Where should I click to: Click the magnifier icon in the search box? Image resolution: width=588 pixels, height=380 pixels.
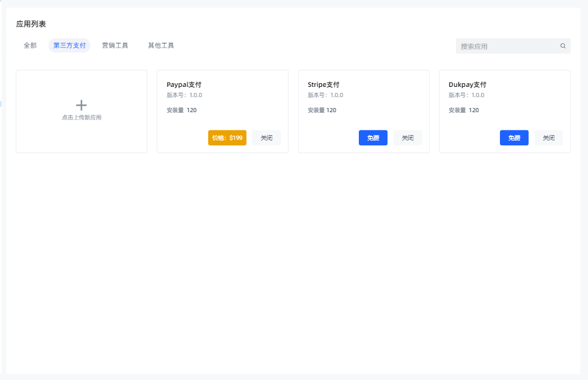[563, 46]
